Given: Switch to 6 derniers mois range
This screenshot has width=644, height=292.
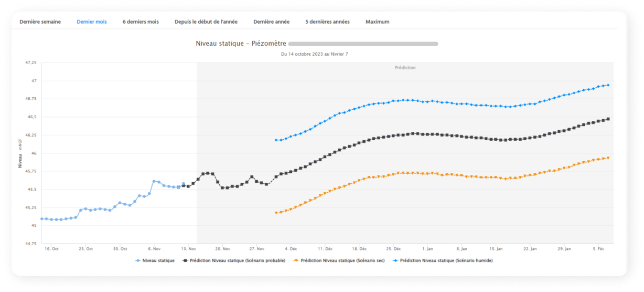Looking at the screenshot, I should click(x=141, y=22).
